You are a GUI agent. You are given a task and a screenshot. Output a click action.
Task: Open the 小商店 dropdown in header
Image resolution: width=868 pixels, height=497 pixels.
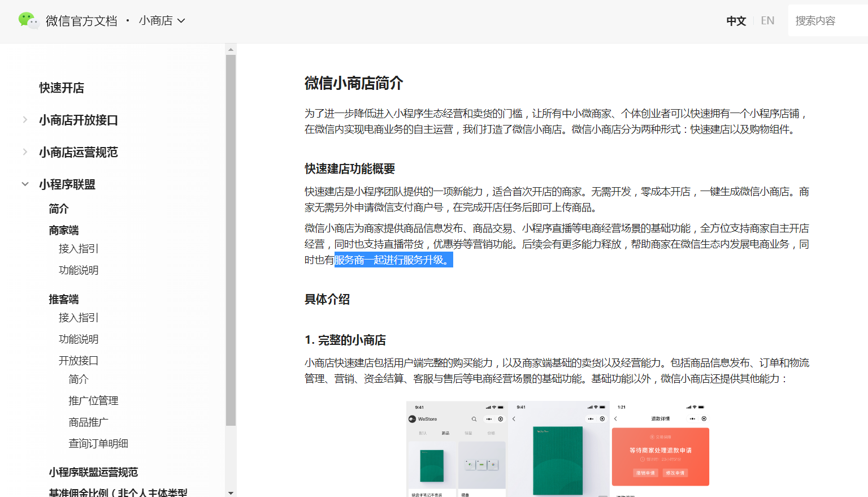[162, 21]
